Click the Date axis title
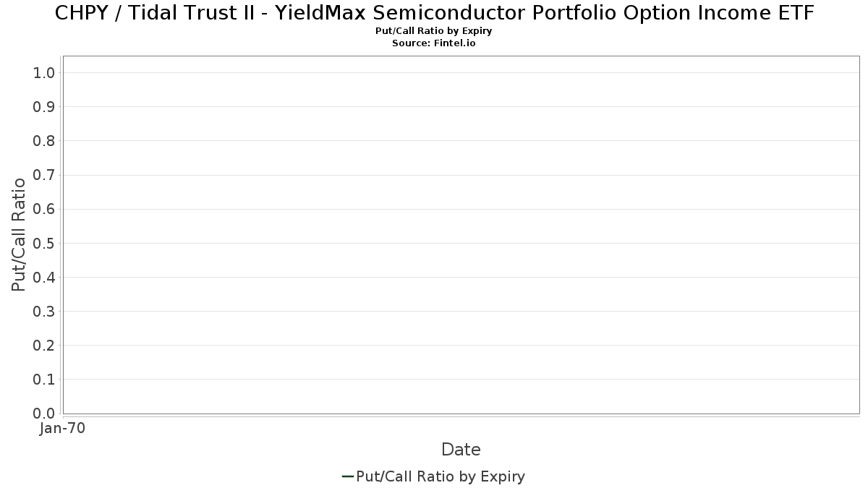This screenshot has height=488, width=868. (x=461, y=450)
